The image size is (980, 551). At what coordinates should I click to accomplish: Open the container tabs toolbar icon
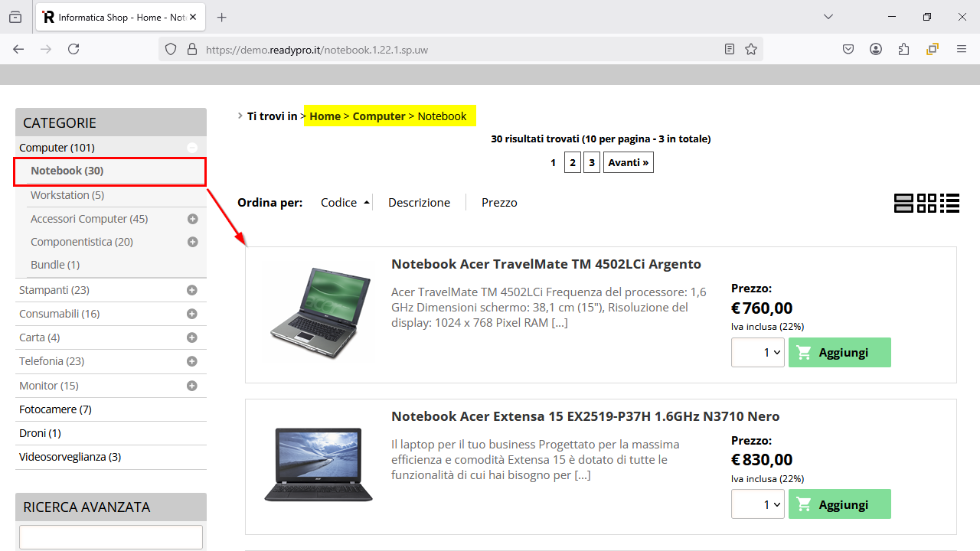click(933, 49)
